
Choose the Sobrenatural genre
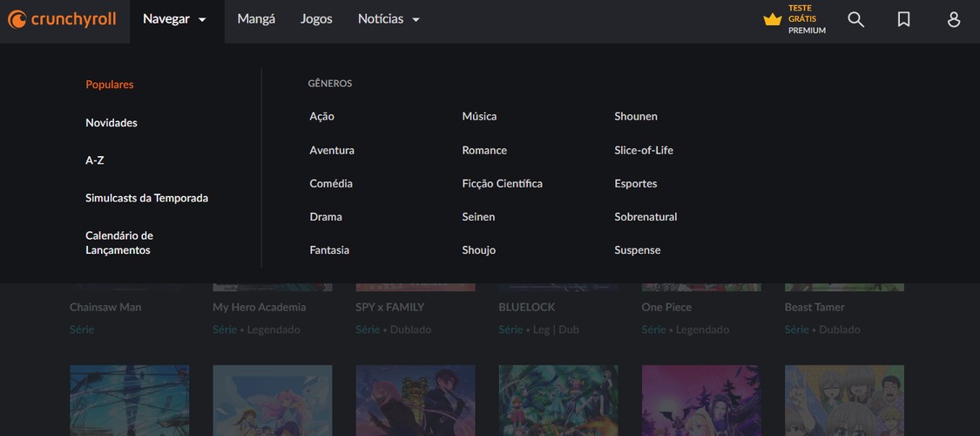(x=645, y=216)
